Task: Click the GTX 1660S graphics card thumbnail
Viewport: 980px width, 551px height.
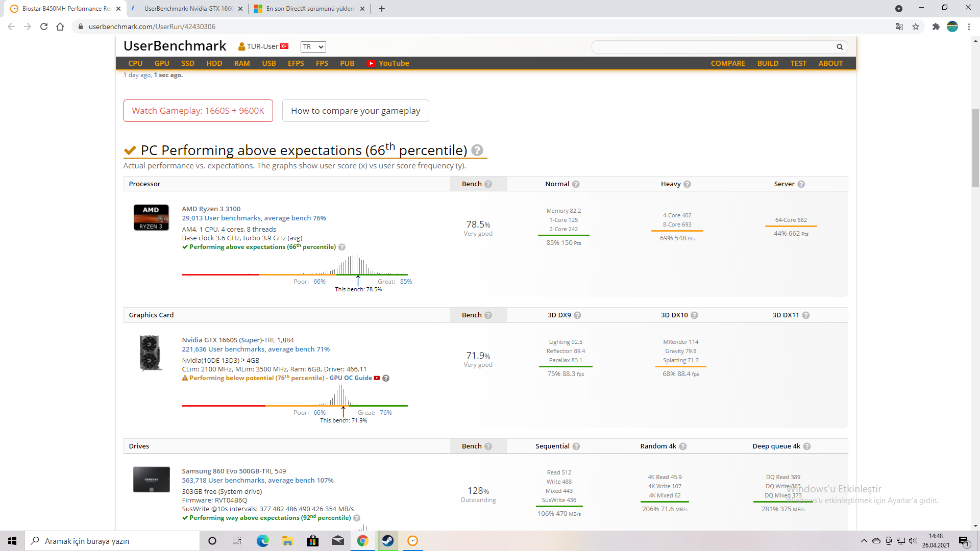Action: coord(151,353)
